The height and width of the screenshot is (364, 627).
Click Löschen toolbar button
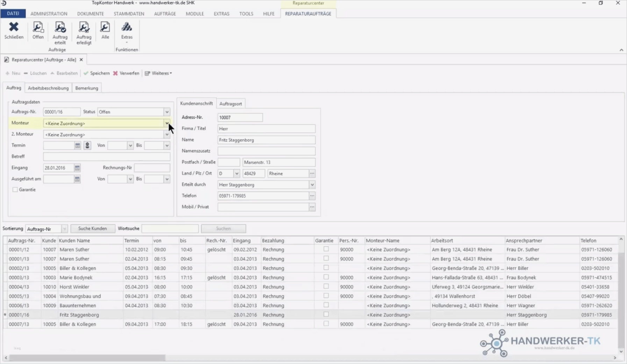click(x=35, y=73)
